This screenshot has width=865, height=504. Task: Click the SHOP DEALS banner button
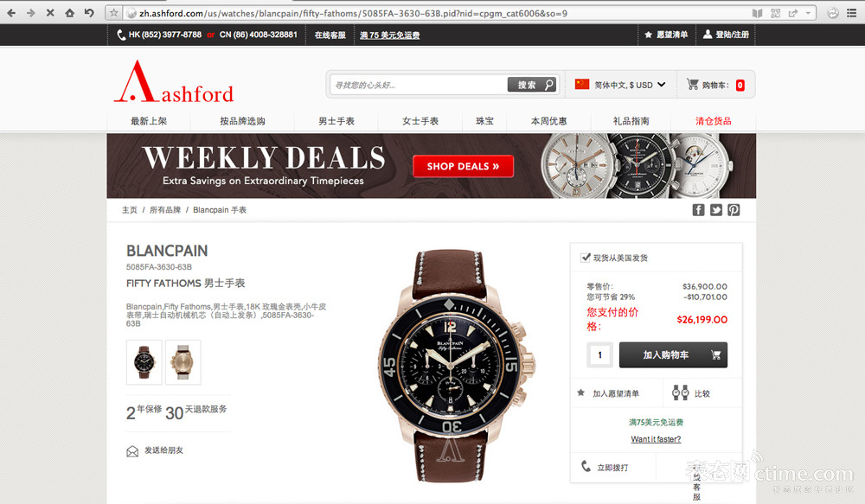coord(463,166)
